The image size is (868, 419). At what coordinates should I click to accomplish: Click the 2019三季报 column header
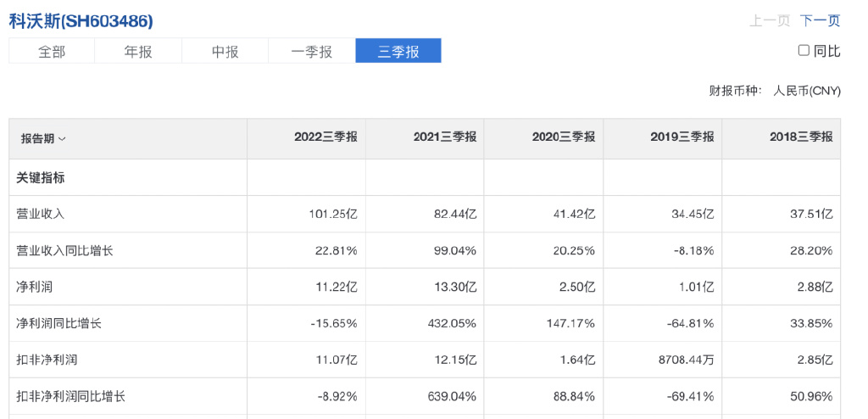[x=682, y=137]
